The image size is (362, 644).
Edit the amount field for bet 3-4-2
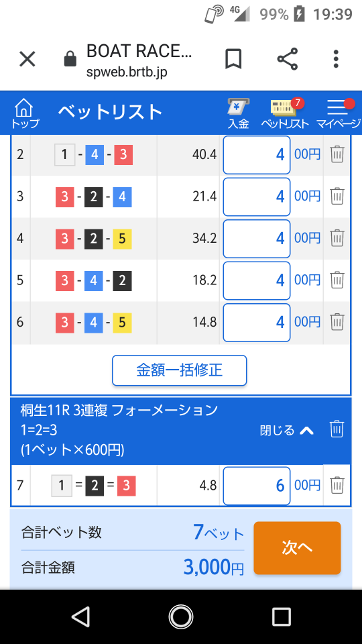click(x=257, y=280)
